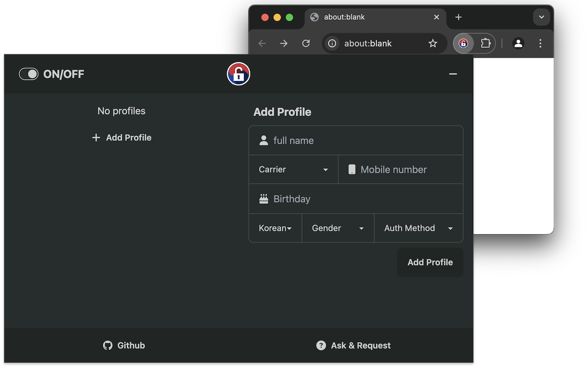Click browser forward arrow button
588x368 pixels.
coord(284,43)
